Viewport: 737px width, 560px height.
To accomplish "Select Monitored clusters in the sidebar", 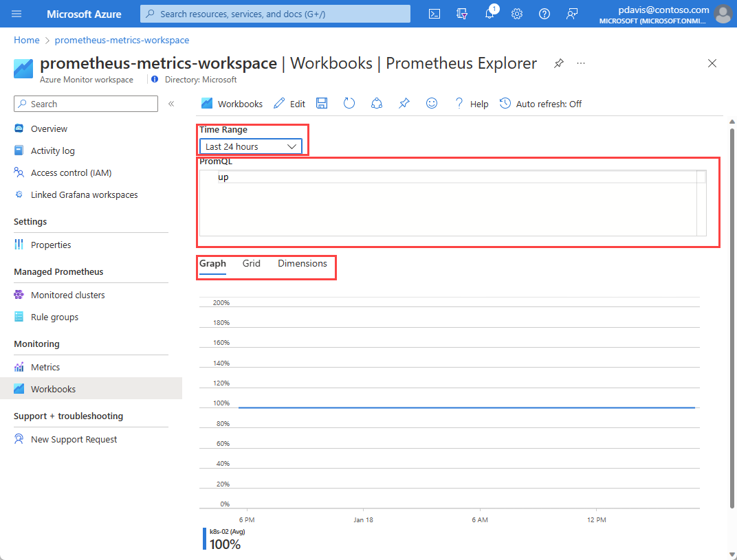I will (x=67, y=295).
